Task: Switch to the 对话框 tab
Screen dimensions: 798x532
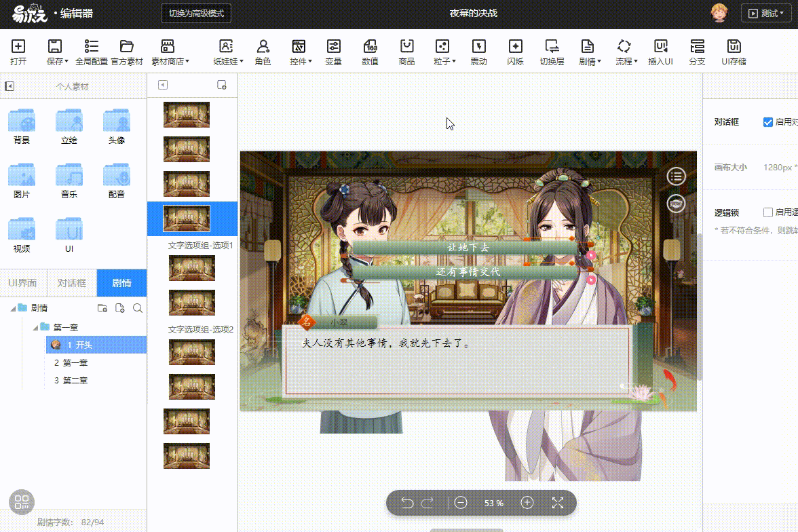Action: click(72, 283)
